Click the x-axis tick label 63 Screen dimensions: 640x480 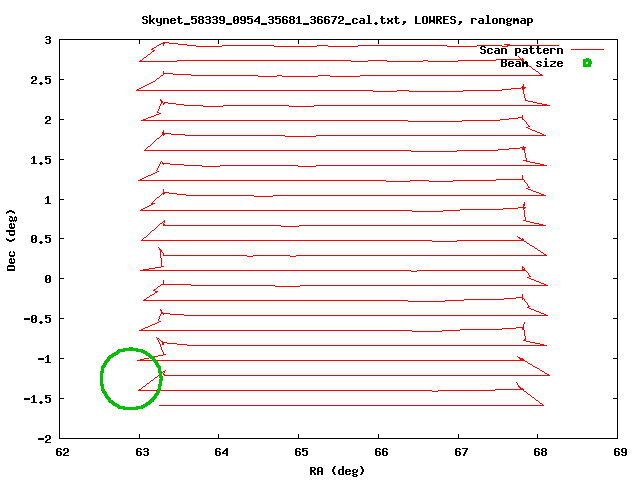(142, 452)
